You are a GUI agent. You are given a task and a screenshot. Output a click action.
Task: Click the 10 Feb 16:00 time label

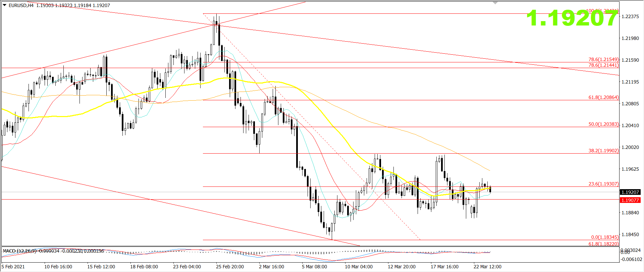(58, 267)
